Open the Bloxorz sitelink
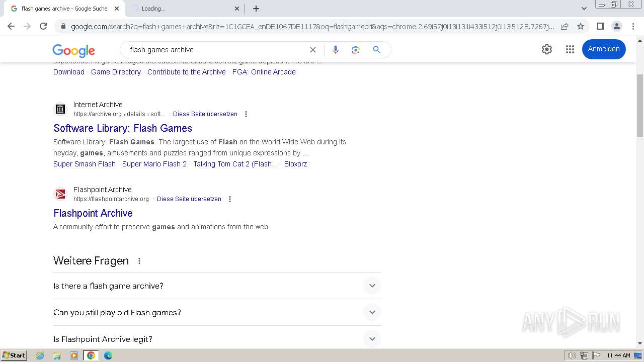The image size is (644, 362). (296, 164)
